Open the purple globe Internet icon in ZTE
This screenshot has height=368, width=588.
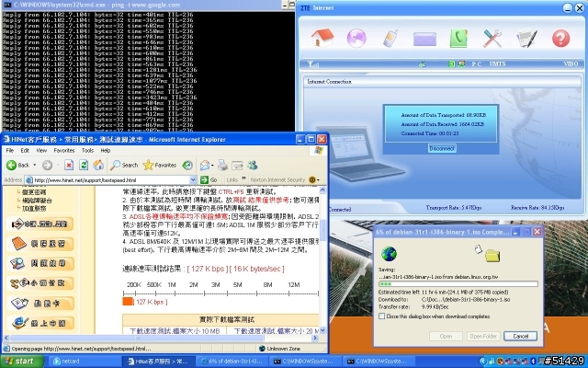356,38
